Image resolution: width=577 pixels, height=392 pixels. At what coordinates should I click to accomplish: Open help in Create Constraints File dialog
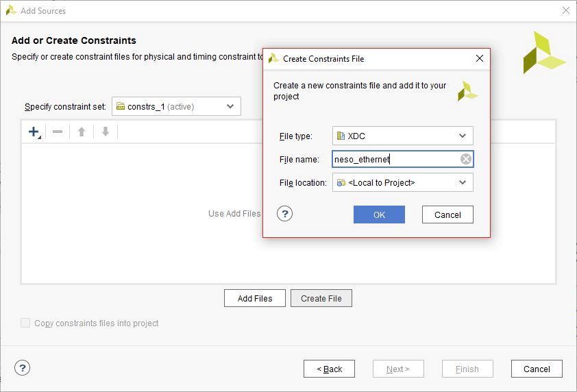point(285,214)
